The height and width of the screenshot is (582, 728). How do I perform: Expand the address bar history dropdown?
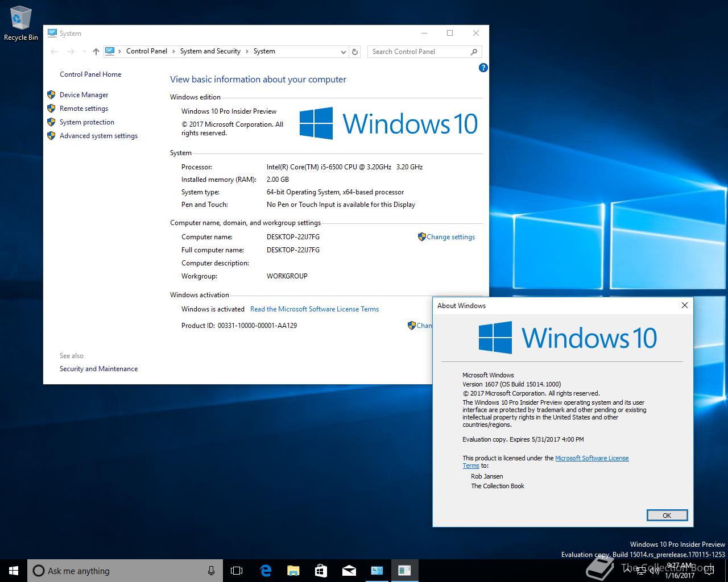[x=343, y=52]
